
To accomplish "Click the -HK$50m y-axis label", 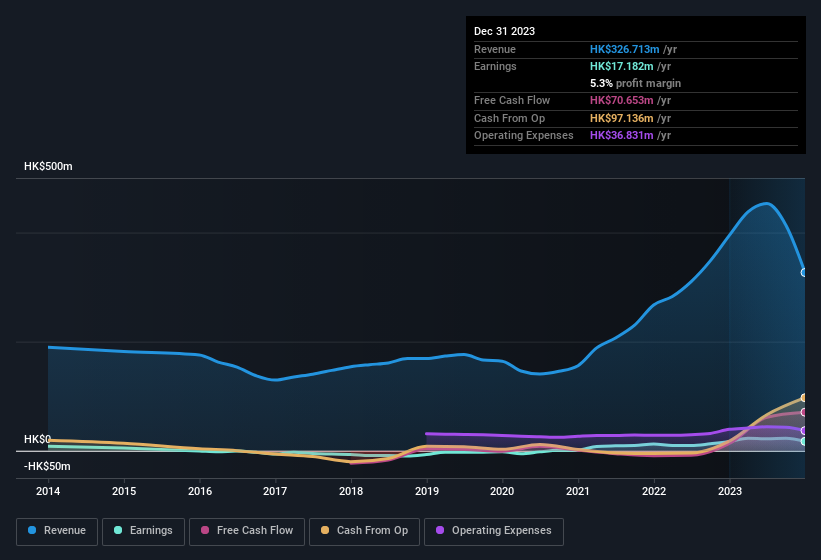I will pyautogui.click(x=47, y=466).
